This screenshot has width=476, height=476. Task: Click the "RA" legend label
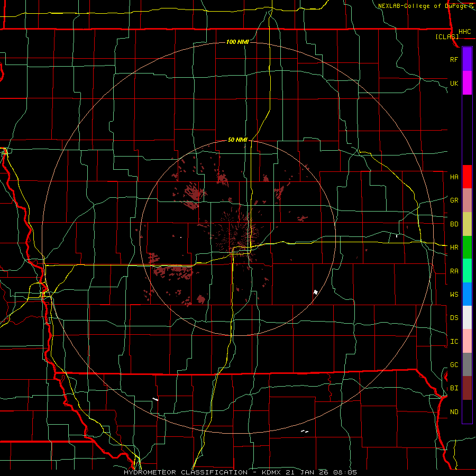coord(454,271)
